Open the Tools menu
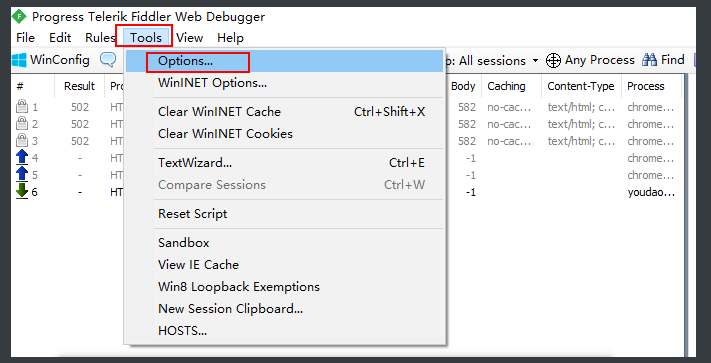This screenshot has height=363, width=711. 146,38
